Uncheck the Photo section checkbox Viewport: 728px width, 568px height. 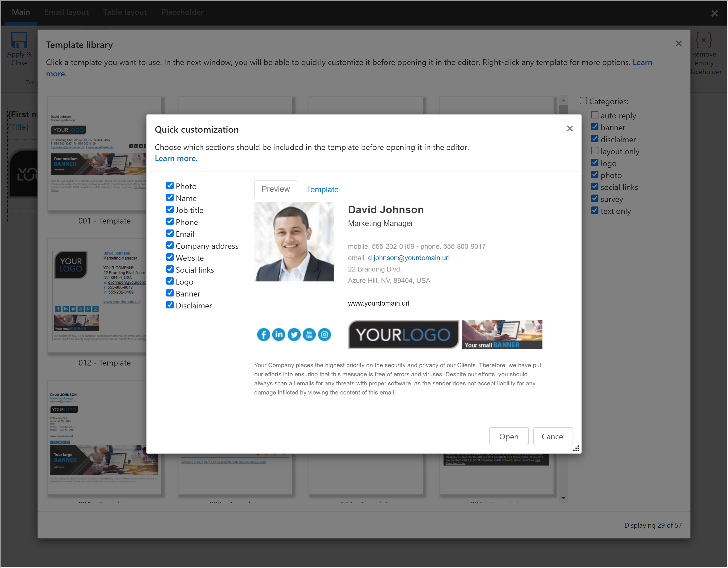[170, 185]
